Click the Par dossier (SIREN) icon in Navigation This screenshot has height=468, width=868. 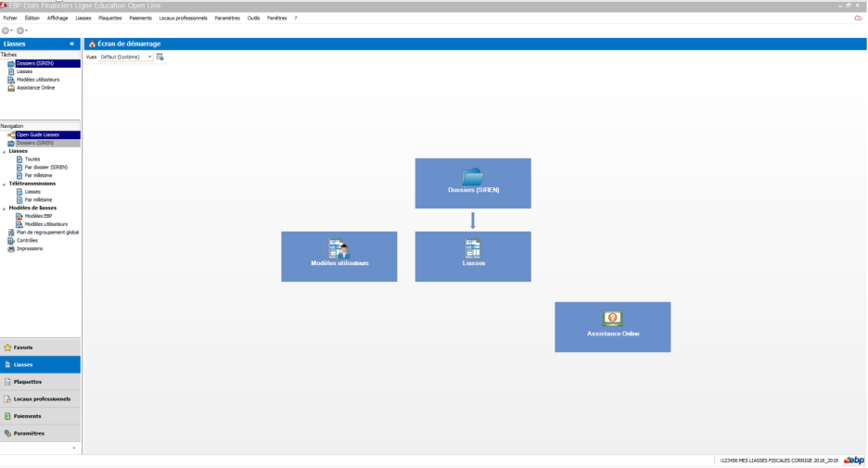point(19,167)
